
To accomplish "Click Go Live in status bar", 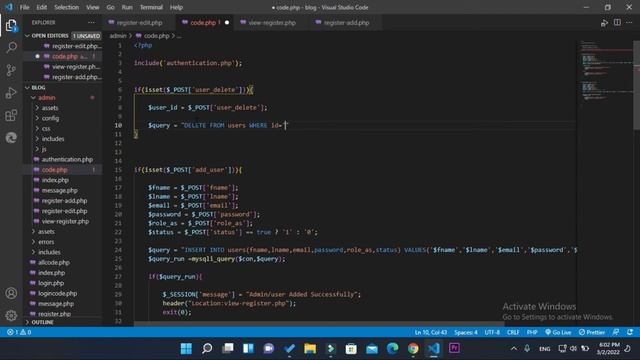I will click(x=558, y=332).
